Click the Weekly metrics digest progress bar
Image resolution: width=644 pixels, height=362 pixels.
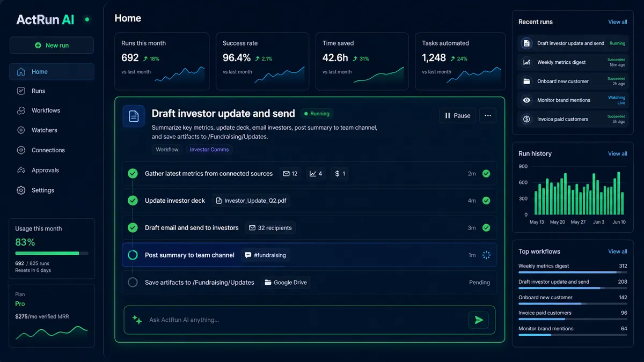(573, 272)
